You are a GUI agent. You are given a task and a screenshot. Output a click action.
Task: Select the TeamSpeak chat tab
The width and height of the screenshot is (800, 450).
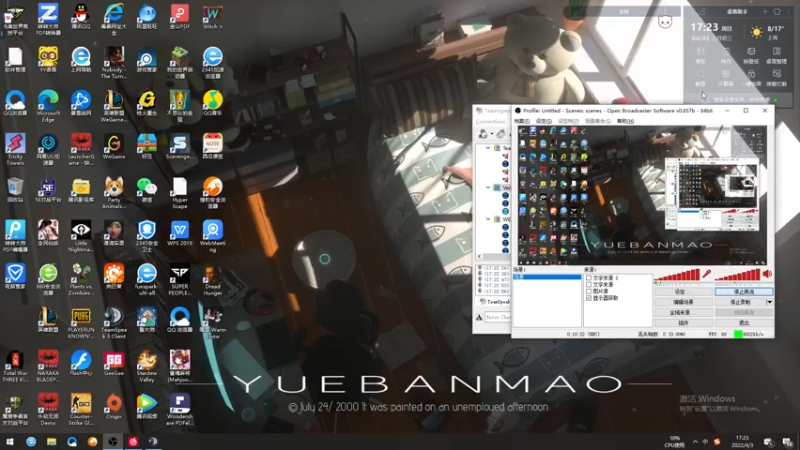[495, 302]
